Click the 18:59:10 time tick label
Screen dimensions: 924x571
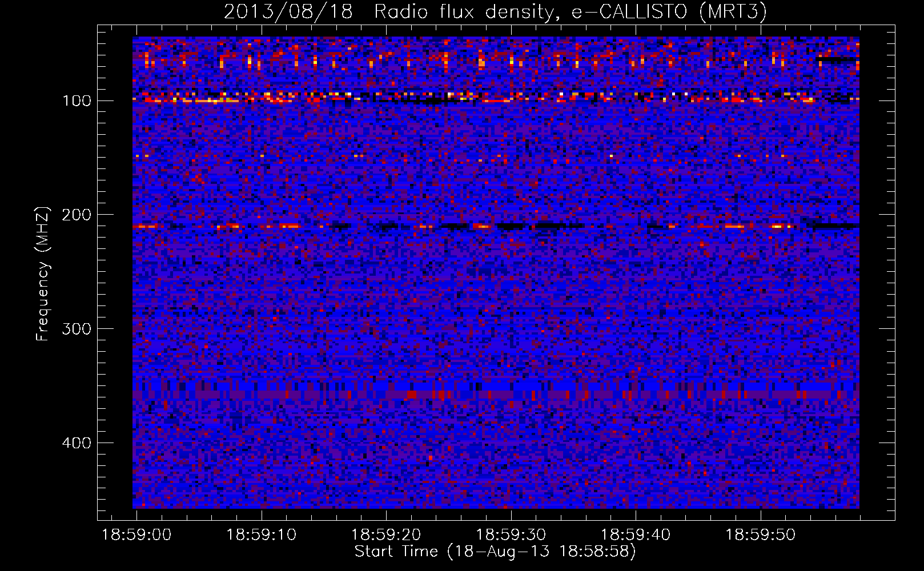pyautogui.click(x=262, y=535)
